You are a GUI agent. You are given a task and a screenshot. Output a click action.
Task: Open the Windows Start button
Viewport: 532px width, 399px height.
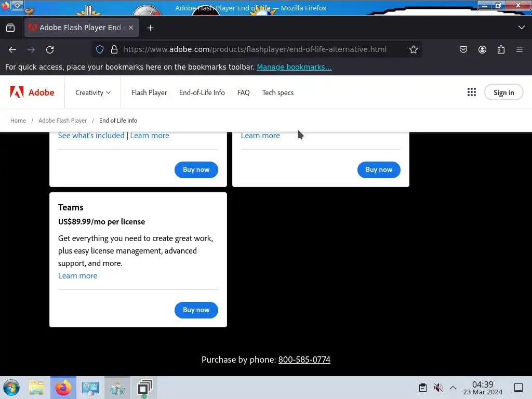pos(11,388)
